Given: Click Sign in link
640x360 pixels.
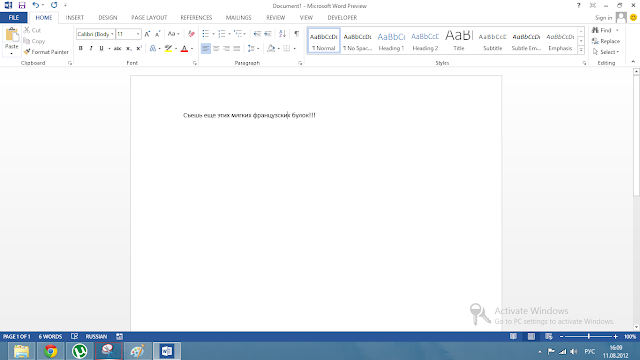Looking at the screenshot, I should point(603,18).
